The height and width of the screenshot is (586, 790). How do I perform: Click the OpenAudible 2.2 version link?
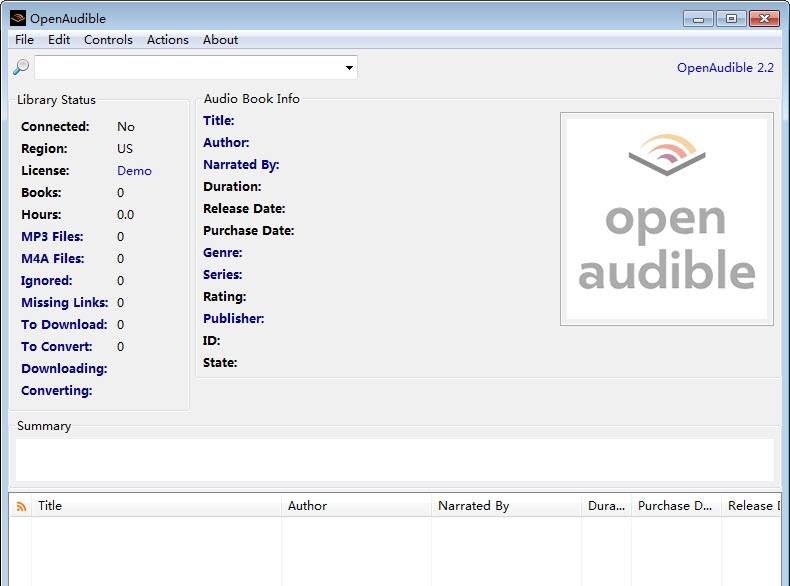[x=725, y=68]
